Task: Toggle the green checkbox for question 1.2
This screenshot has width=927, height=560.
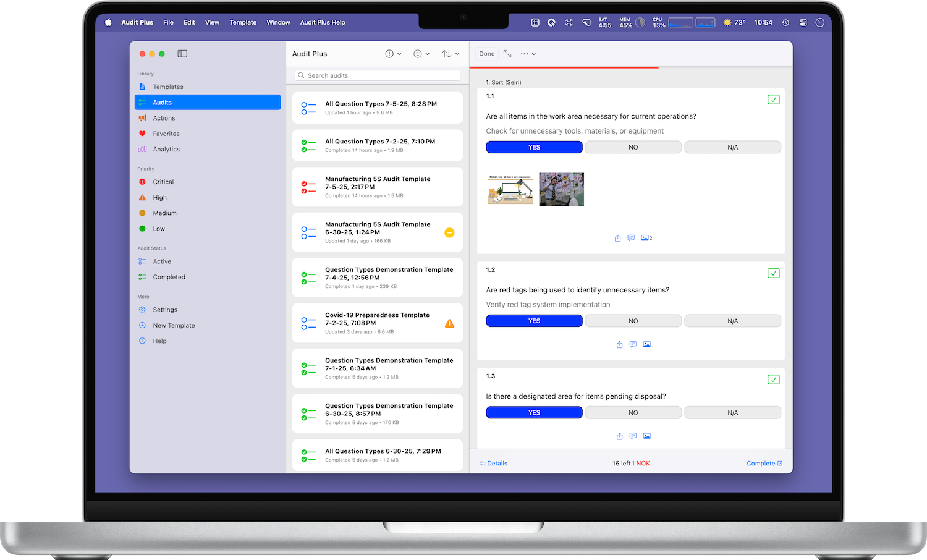Action: [773, 273]
